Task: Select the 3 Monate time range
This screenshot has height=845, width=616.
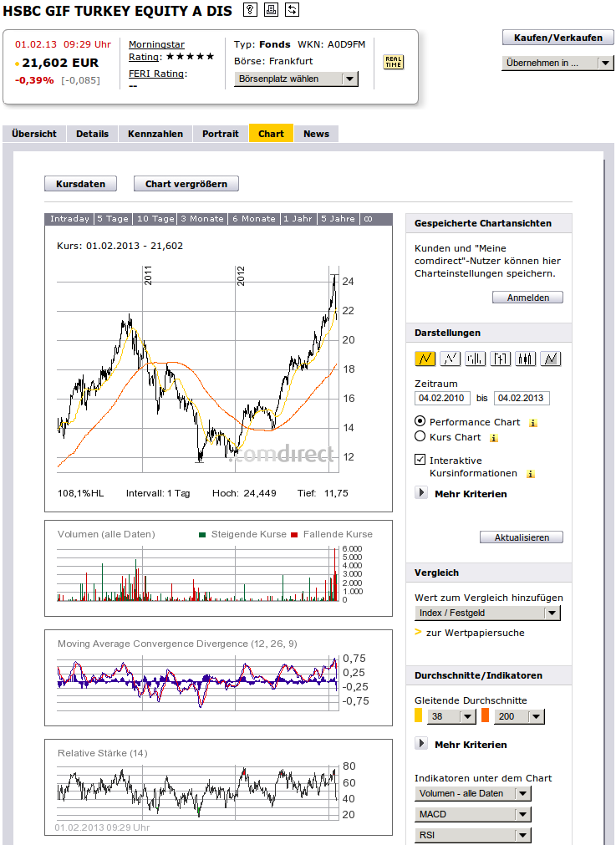Action: pos(202,219)
